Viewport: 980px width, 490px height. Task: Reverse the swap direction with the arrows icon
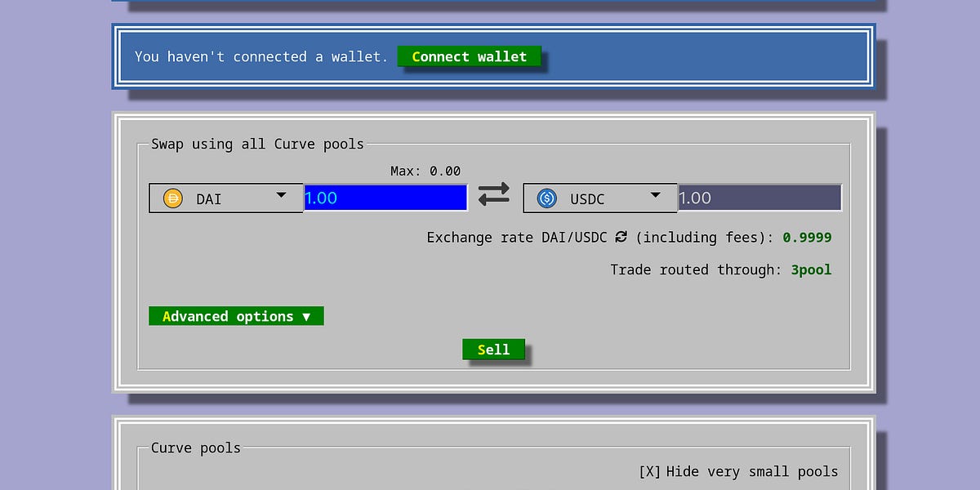(493, 194)
